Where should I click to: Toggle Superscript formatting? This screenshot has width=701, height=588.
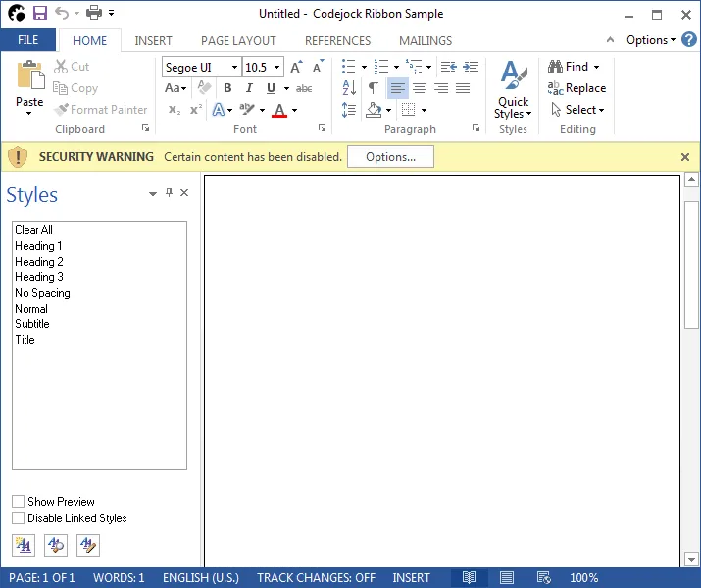coord(196,110)
